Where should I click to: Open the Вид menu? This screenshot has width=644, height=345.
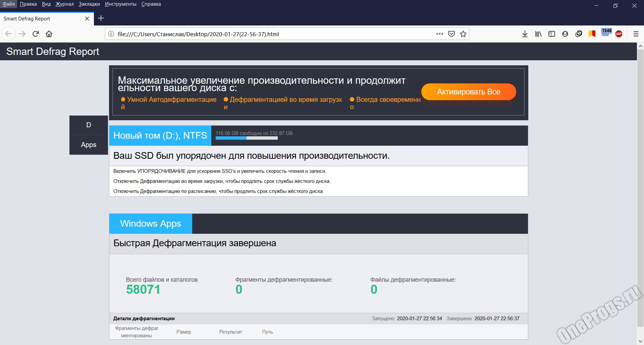(x=46, y=4)
